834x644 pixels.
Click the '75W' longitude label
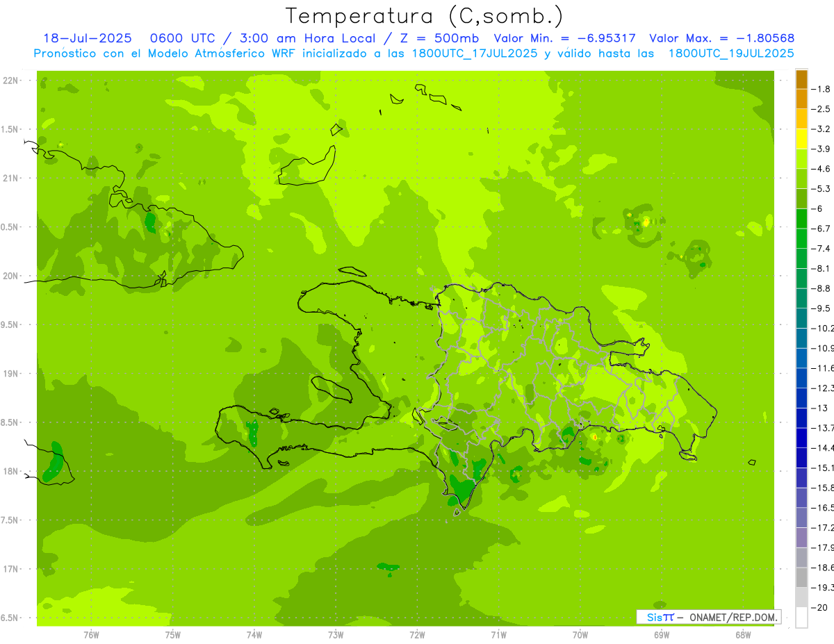173,634
